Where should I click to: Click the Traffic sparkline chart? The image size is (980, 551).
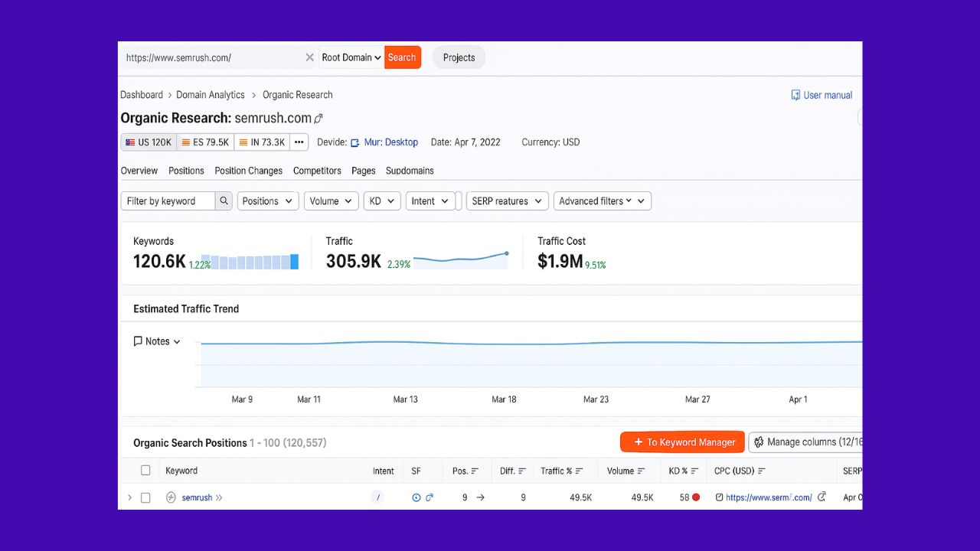(461, 259)
